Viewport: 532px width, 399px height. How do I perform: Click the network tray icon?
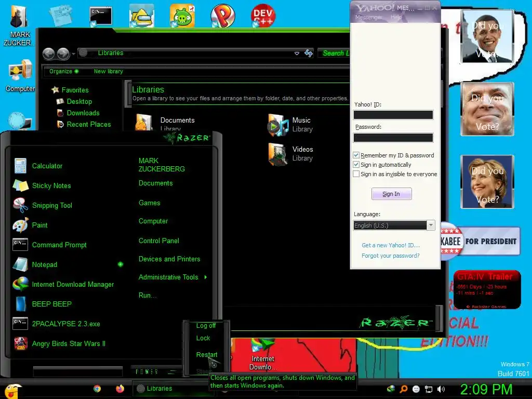pyautogui.click(x=429, y=389)
